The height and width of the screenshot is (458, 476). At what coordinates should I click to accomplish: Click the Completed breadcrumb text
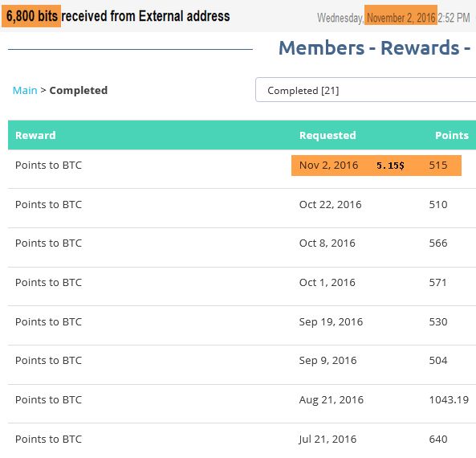[x=79, y=90]
